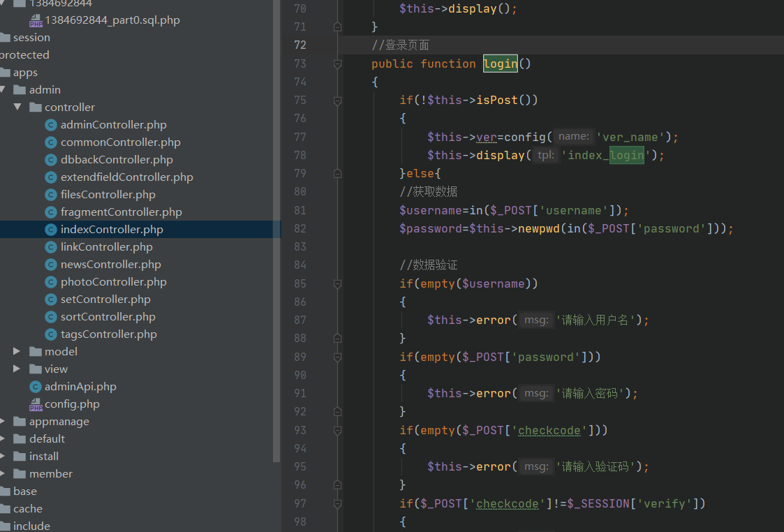784x532 pixels.
Task: Click the //登录页面 comment
Action: pos(401,45)
